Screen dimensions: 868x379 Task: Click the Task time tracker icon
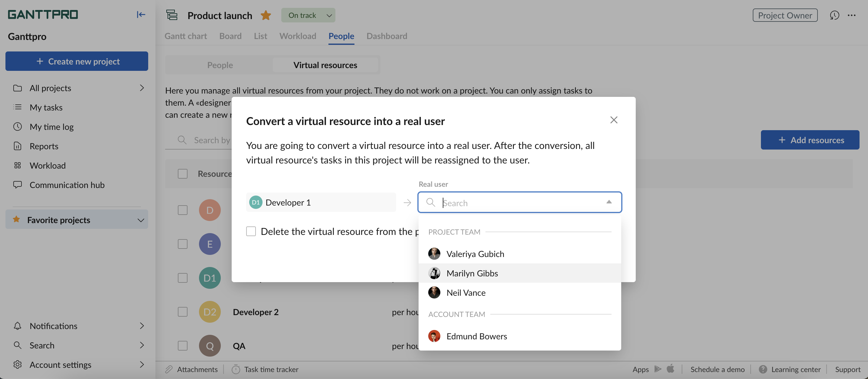pyautogui.click(x=236, y=369)
